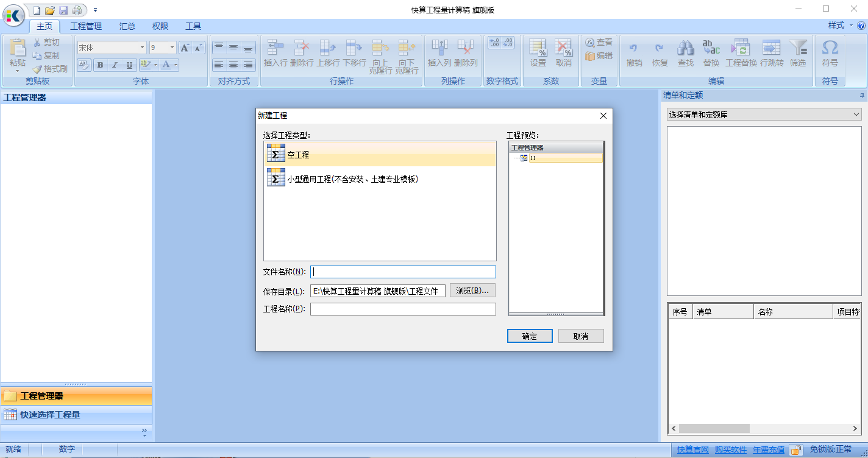This screenshot has height=458, width=868.
Task: Click the 工程替换 replace icon
Action: [x=740, y=54]
